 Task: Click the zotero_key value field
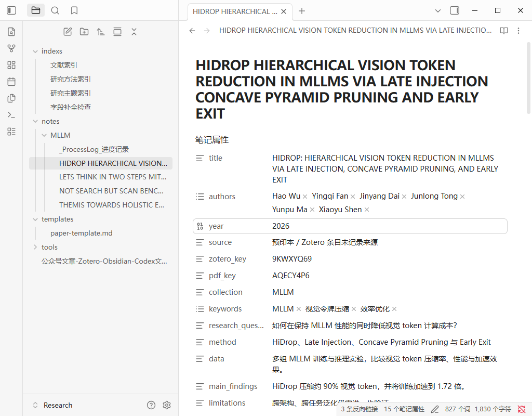pyautogui.click(x=389, y=259)
